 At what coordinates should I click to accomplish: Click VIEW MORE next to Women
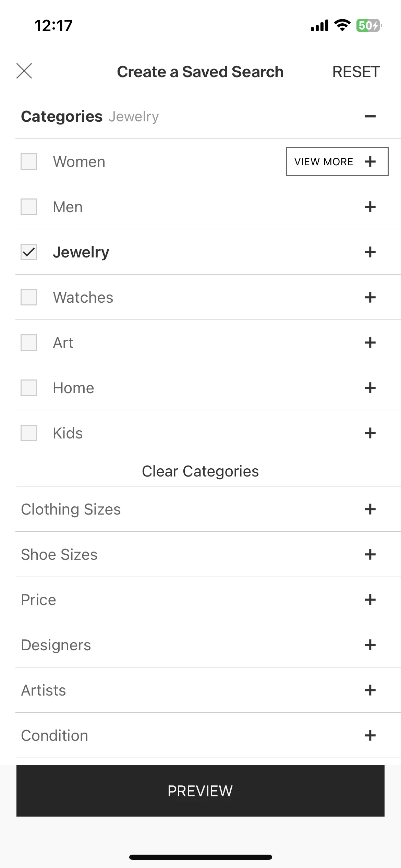(x=337, y=161)
